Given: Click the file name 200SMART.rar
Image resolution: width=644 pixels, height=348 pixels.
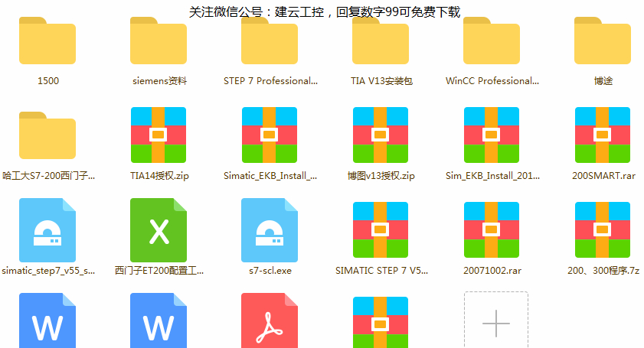Looking at the screenshot, I should click(603, 176).
